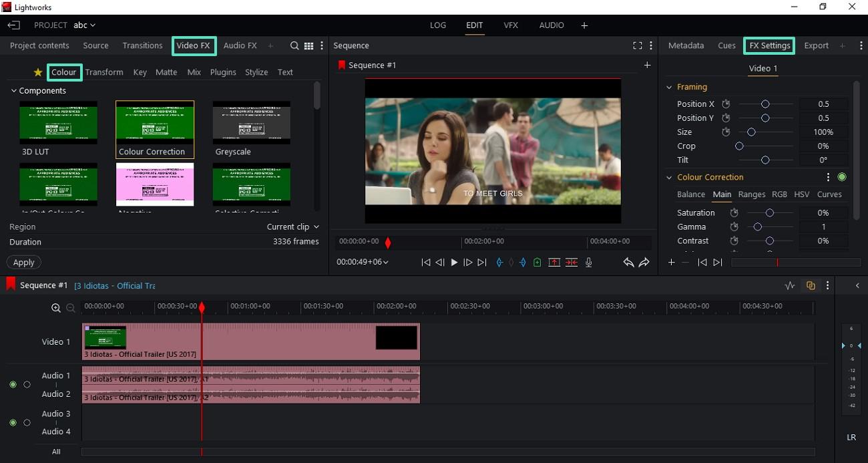The width and height of the screenshot is (868, 463).
Task: Delete the marked section icon
Action: [x=572, y=263]
